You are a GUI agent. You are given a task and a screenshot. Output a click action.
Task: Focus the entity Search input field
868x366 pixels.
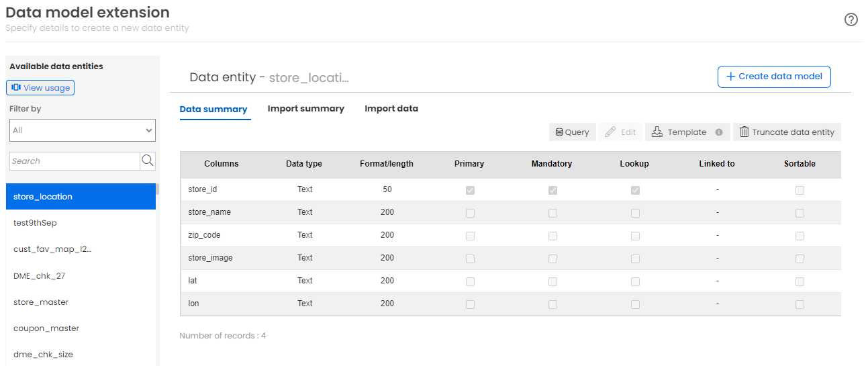pyautogui.click(x=75, y=161)
